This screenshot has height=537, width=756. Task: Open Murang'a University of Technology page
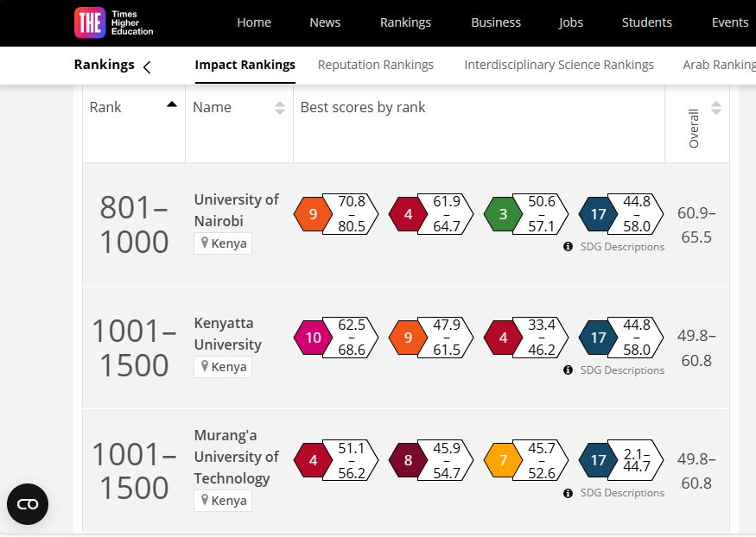[x=236, y=457]
